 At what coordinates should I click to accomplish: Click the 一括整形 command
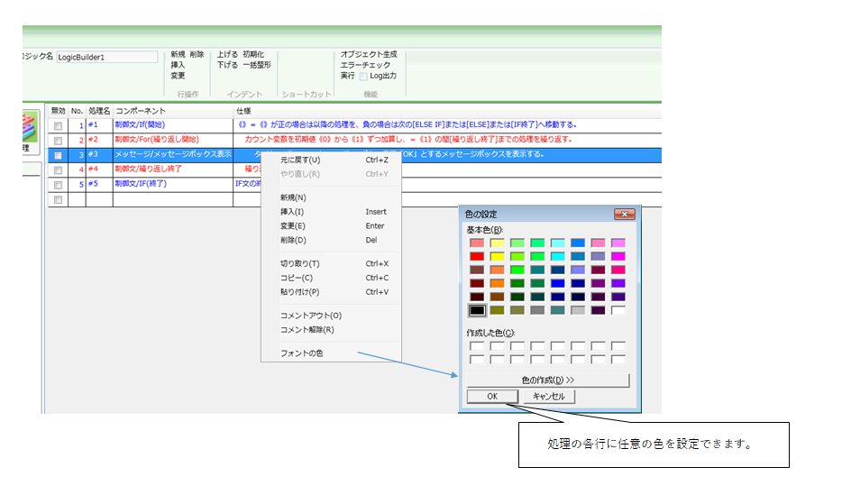[257, 65]
